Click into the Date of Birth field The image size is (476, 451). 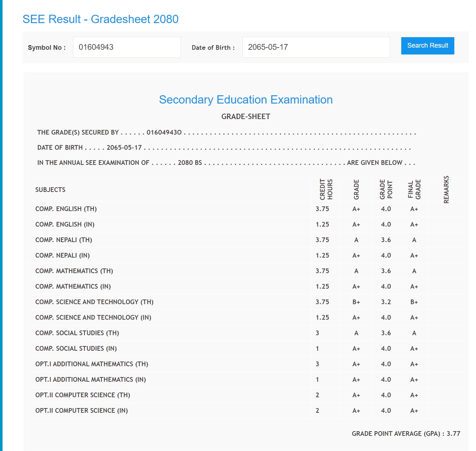(x=316, y=47)
